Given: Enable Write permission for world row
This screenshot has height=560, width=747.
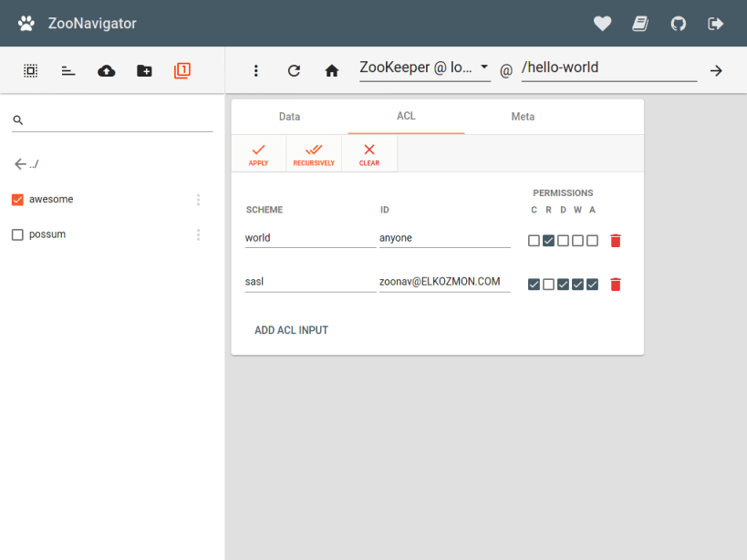Looking at the screenshot, I should point(577,241).
